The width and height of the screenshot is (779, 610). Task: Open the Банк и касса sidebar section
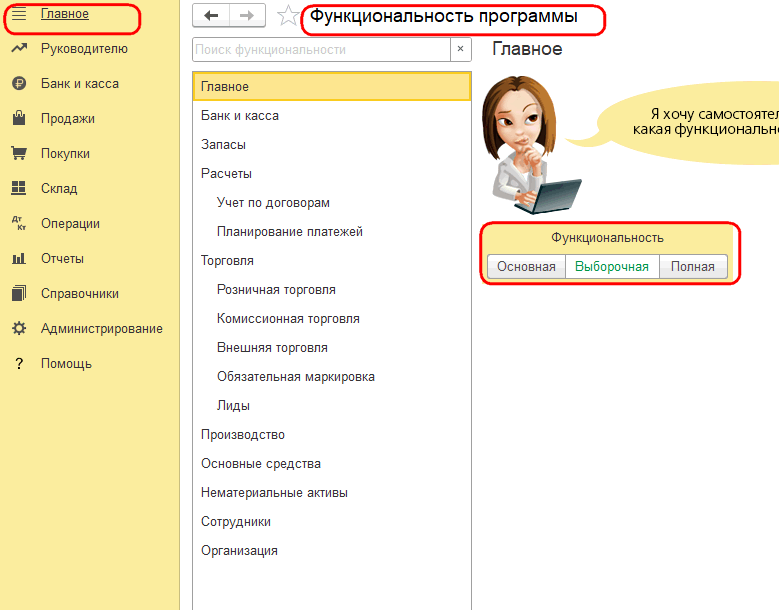click(x=80, y=83)
